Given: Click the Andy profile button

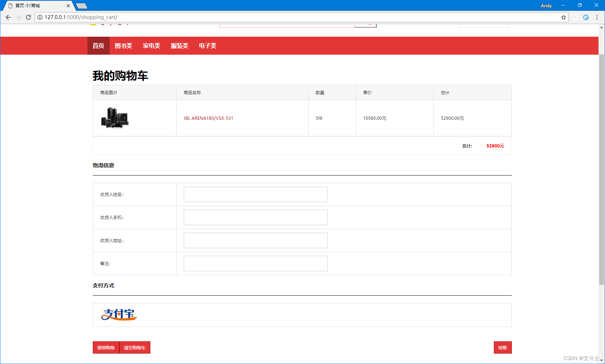Looking at the screenshot, I should coord(546,5).
